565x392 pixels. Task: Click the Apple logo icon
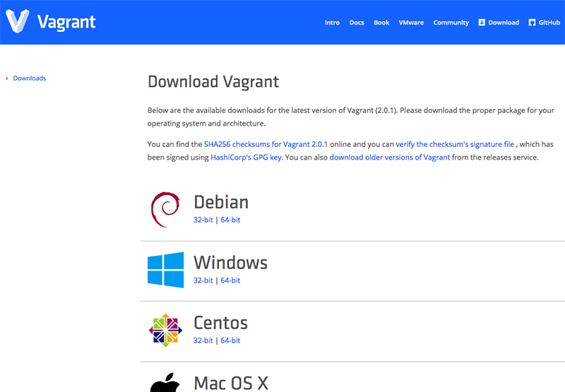point(165,383)
